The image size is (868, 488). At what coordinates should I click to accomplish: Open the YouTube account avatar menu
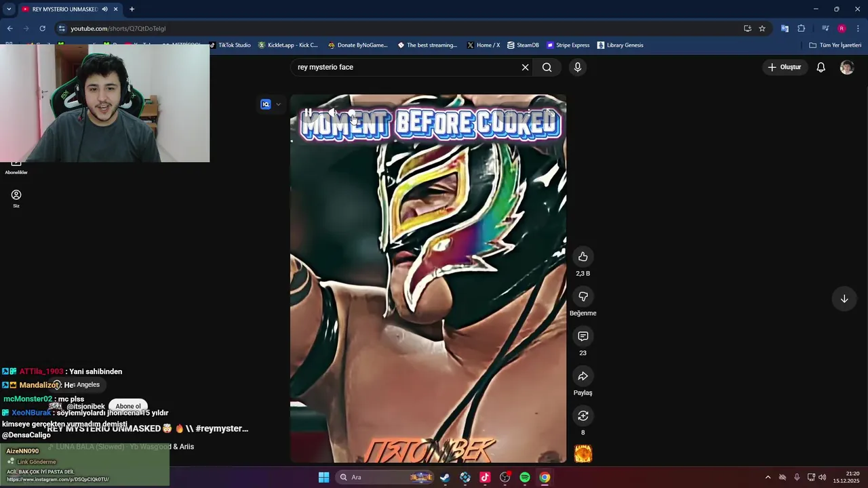847,67
